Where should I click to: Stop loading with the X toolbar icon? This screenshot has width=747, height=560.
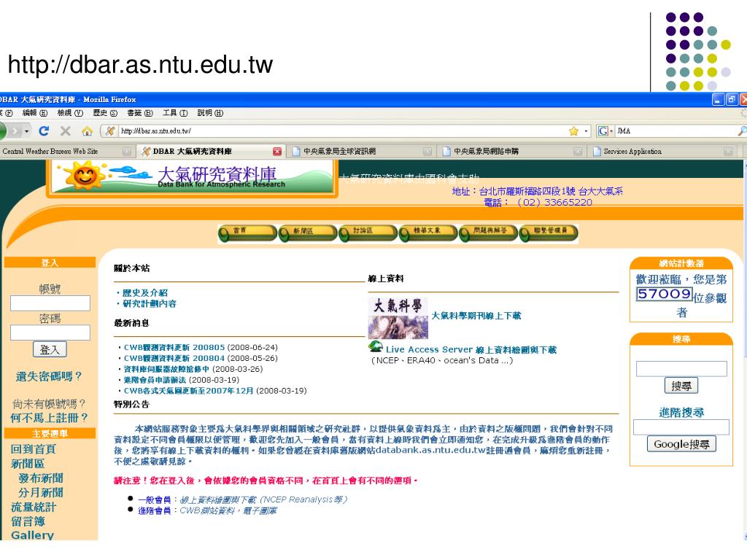pyautogui.click(x=65, y=131)
